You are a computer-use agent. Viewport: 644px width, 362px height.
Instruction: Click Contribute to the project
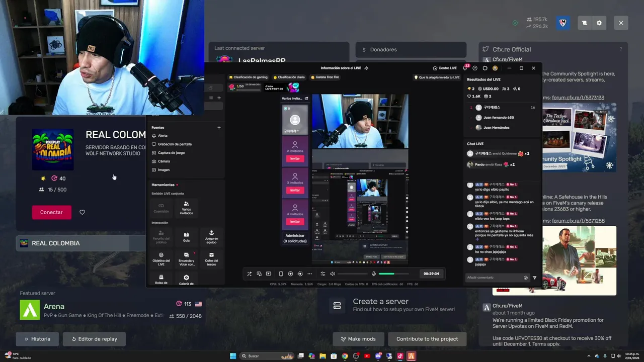click(x=427, y=339)
